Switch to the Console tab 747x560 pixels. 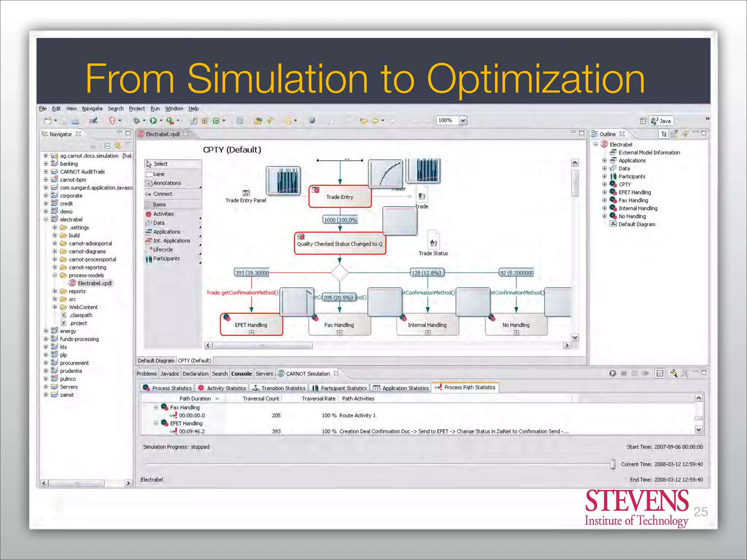[241, 374]
